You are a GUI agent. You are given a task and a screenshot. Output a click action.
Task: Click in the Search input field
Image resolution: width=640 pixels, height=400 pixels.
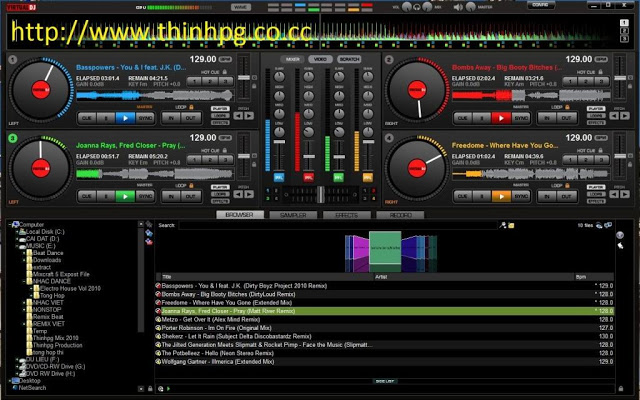click(x=338, y=225)
